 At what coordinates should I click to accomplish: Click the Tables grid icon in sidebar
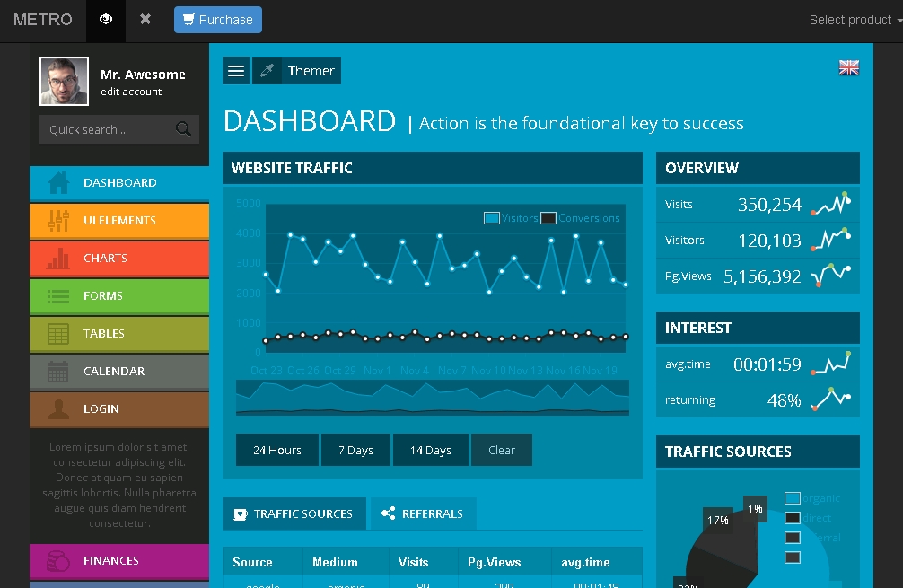58,334
